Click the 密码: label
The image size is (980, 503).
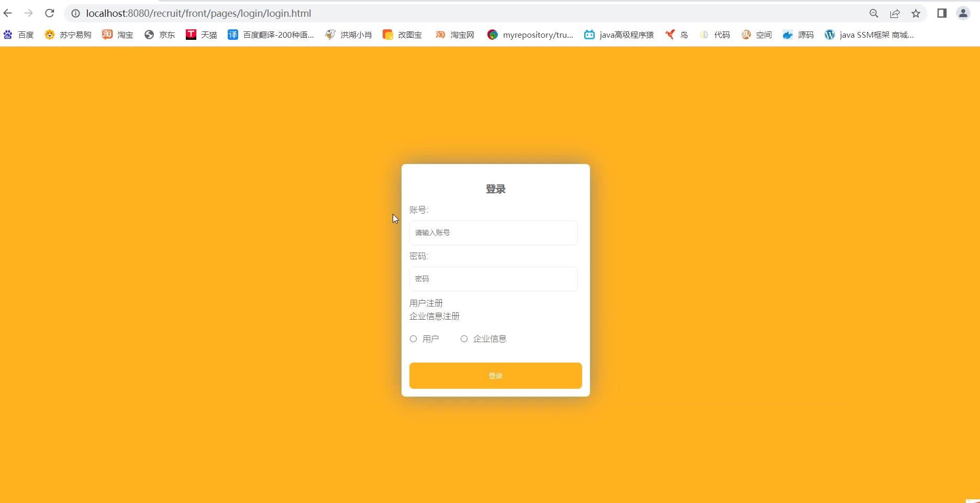click(419, 256)
